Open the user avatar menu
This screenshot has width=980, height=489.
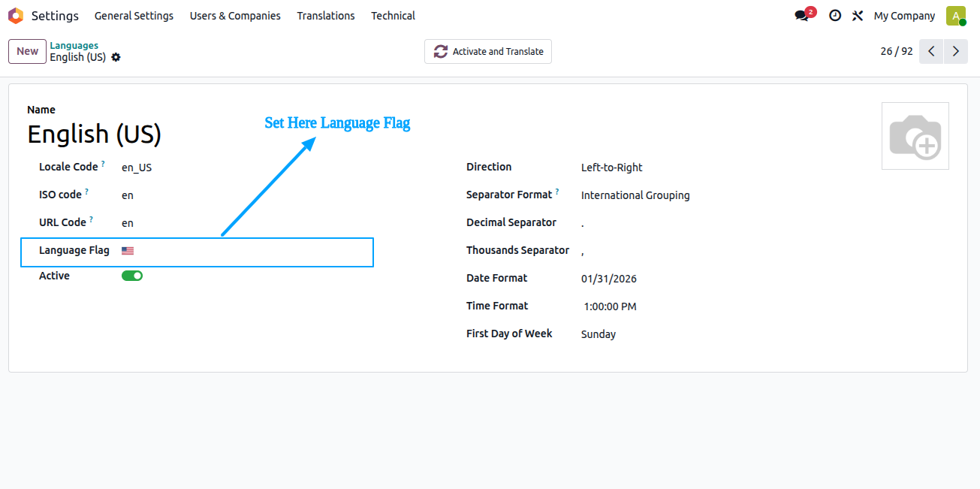[x=955, y=16]
